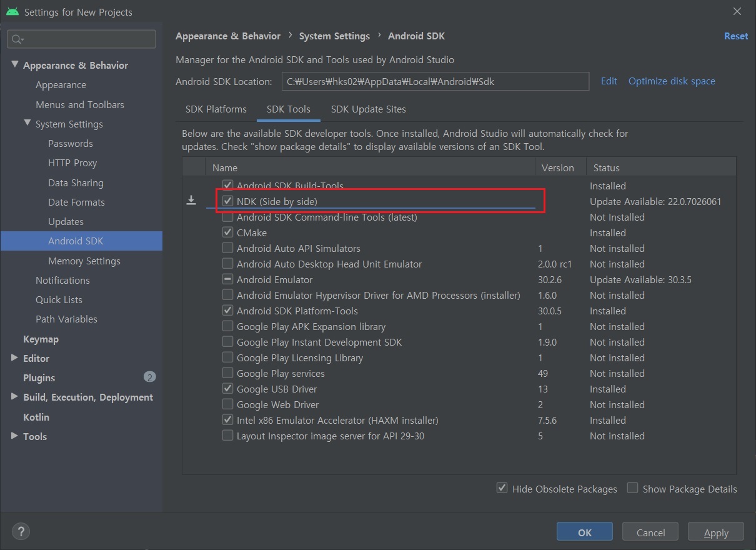Select Menus and Toolbars in sidebar
756x550 pixels.
pos(80,104)
